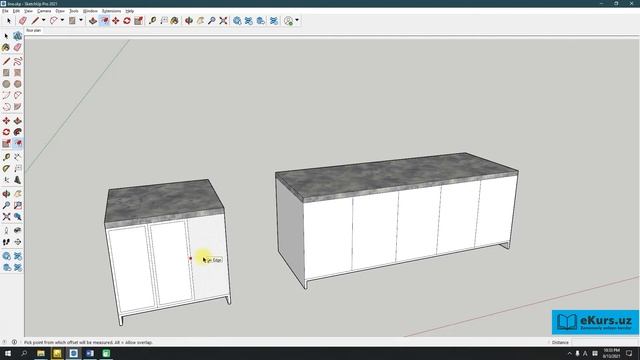Viewport: 640px width, 360px height.
Task: Select the Polygon tool in left toolbar
Action: tap(18, 84)
